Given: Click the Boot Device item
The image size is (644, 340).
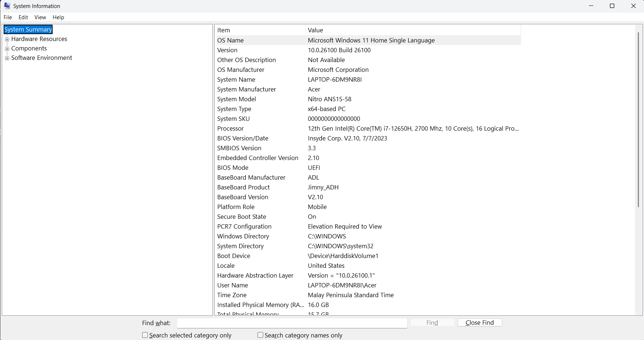Looking at the screenshot, I should tap(234, 256).
